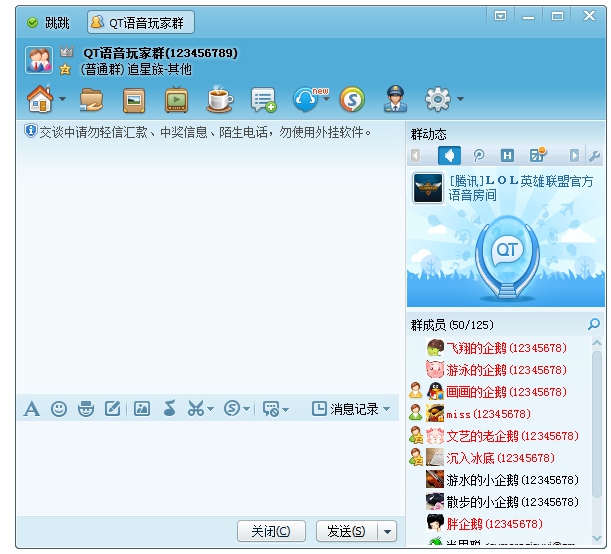Open the group files folder icon
611x554 pixels.
[92, 99]
